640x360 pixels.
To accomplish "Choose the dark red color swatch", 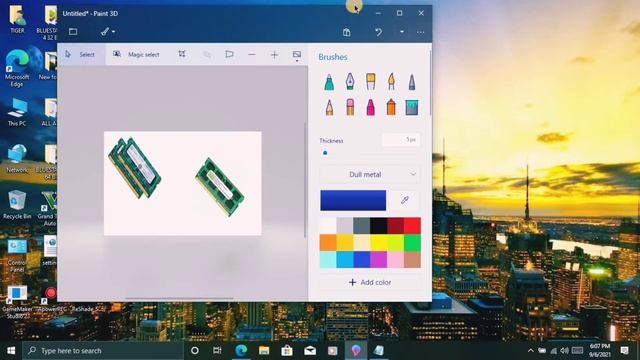I will (396, 226).
